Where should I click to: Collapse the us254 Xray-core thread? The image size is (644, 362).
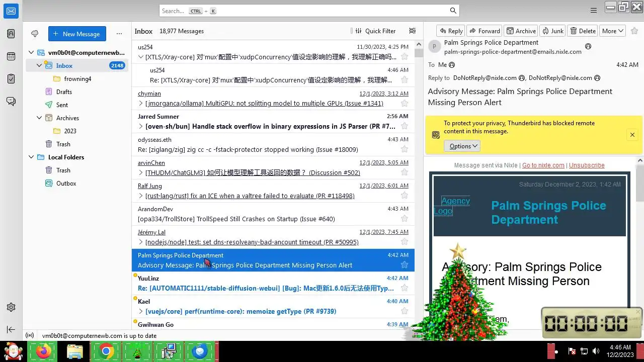[141, 57]
